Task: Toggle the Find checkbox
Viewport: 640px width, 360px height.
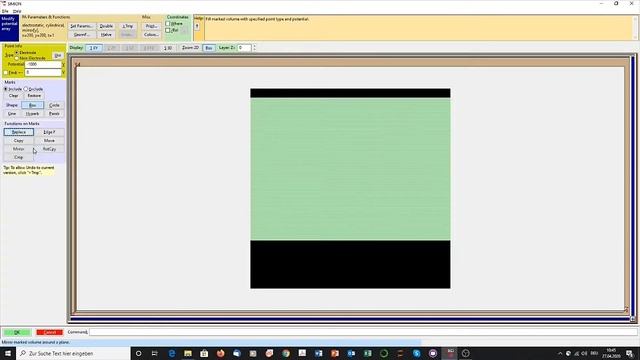Action: pos(6,73)
